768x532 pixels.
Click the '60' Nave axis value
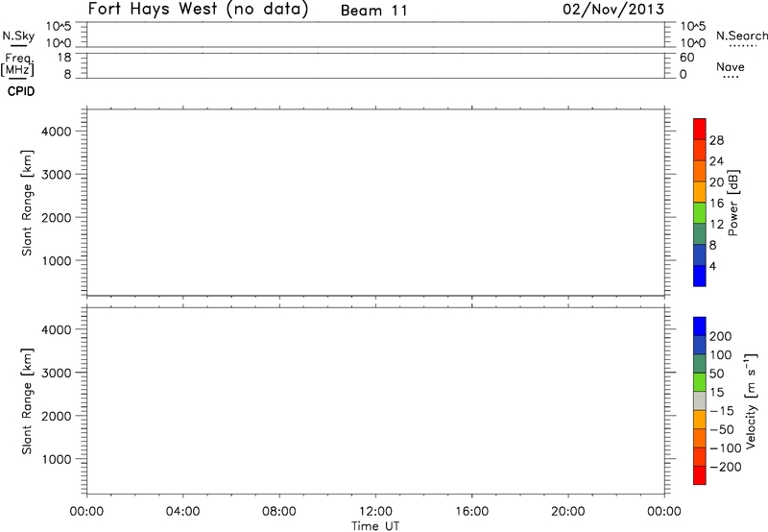click(x=686, y=58)
